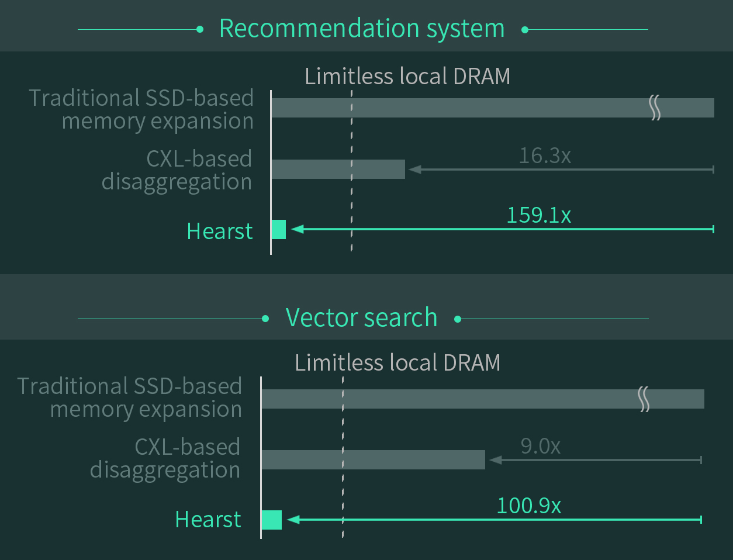Click the green Hearst bar in Recommendation chart

click(x=279, y=229)
